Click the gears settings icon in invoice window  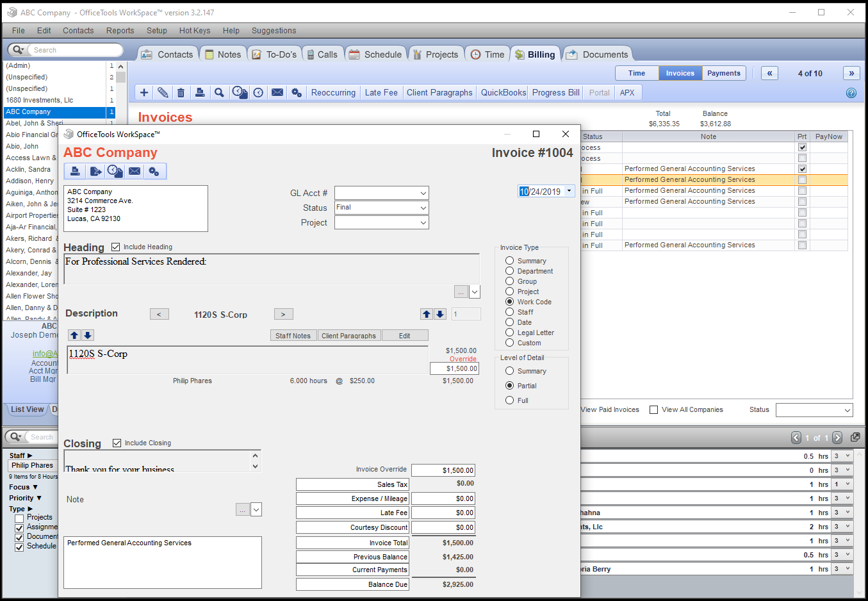coord(154,171)
